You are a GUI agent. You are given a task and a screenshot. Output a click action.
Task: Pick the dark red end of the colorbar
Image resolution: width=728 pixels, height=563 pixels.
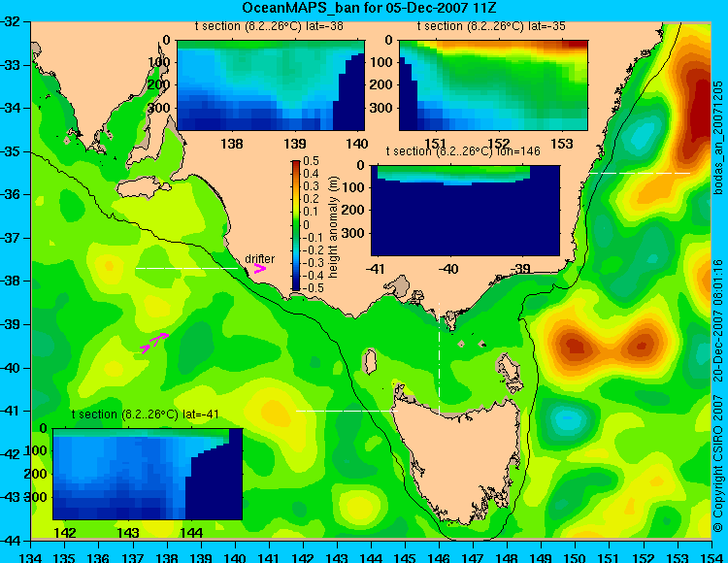pyautogui.click(x=296, y=165)
